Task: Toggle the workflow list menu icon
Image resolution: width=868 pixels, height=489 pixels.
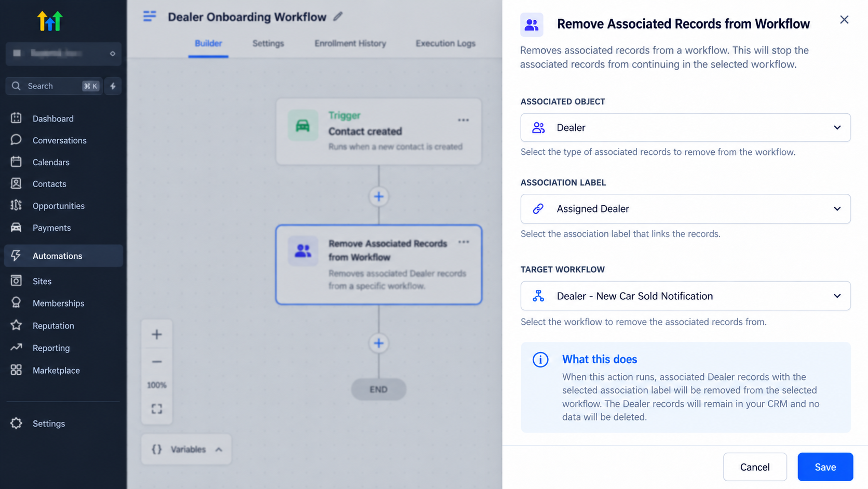Action: tap(150, 17)
